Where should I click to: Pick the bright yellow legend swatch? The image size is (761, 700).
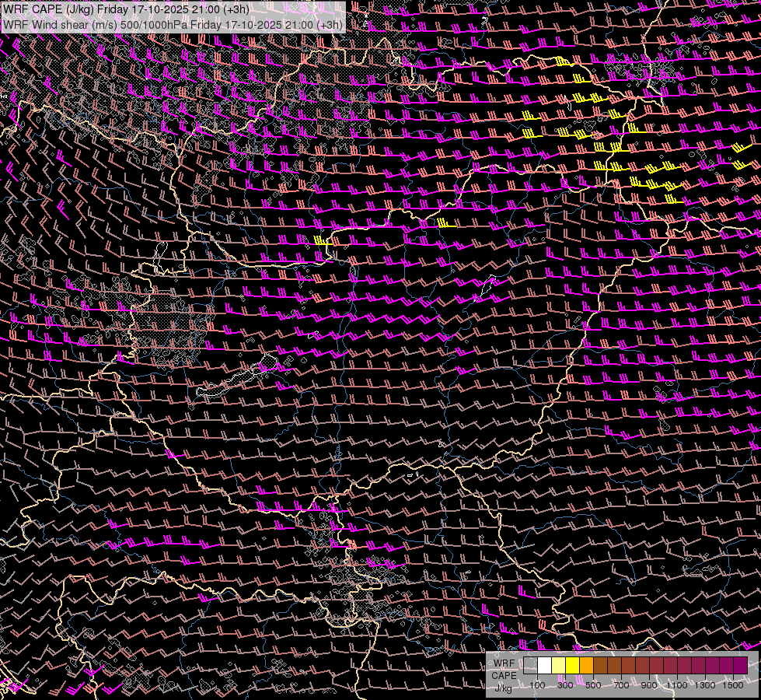pyautogui.click(x=572, y=665)
